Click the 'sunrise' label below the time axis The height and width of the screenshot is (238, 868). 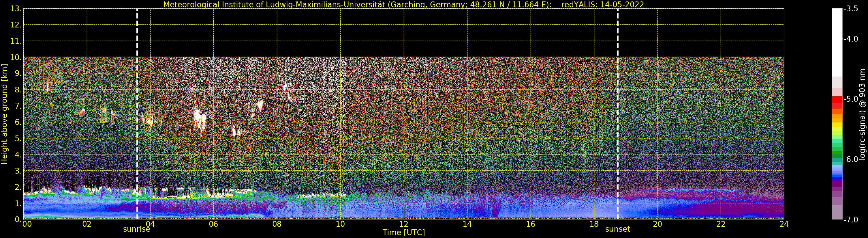click(136, 229)
